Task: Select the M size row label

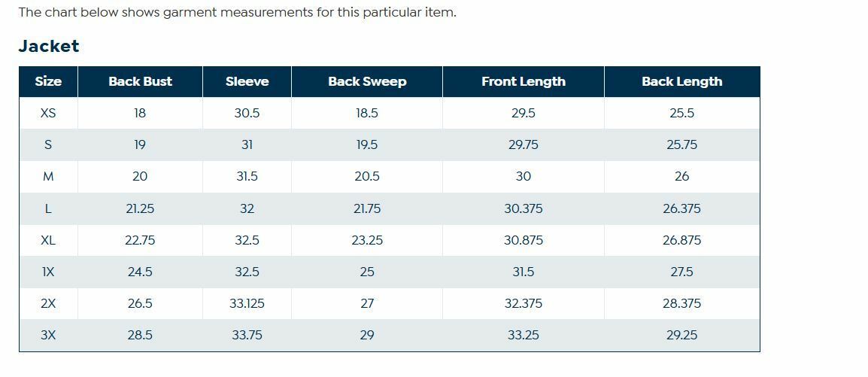Action: (48, 176)
